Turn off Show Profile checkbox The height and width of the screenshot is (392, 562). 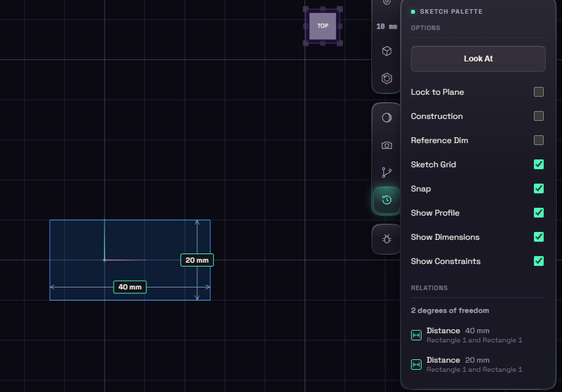tap(538, 213)
